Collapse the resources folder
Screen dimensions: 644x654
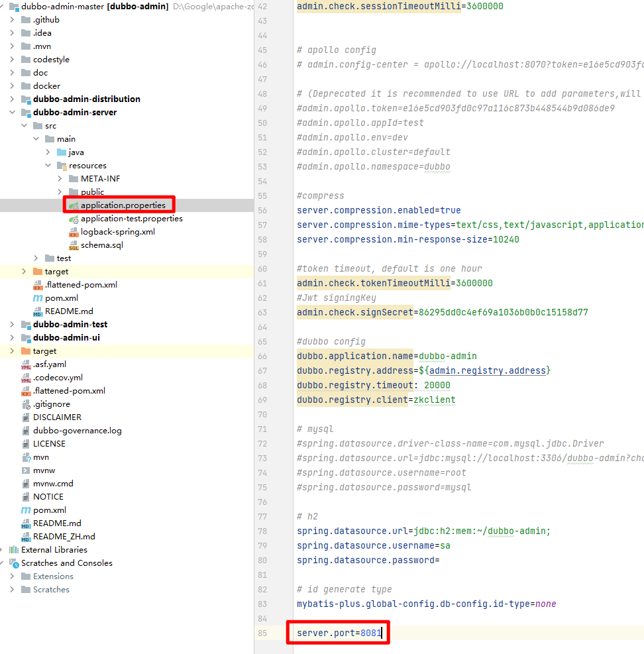click(48, 165)
